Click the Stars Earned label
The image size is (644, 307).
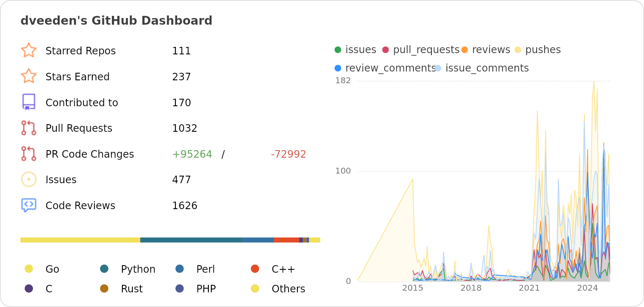click(78, 77)
